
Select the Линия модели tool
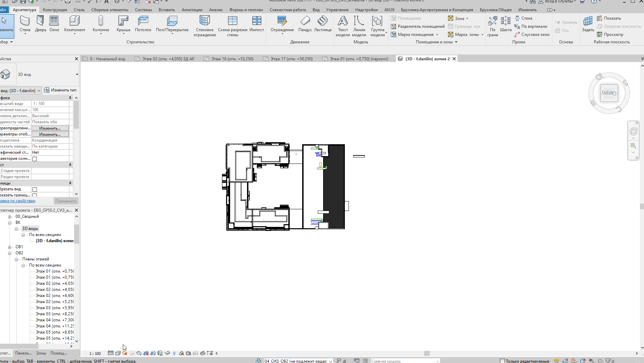pos(359,26)
